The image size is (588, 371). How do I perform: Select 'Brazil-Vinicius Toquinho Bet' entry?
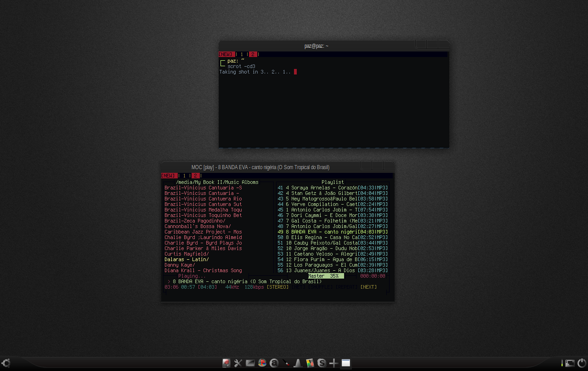(x=203, y=215)
